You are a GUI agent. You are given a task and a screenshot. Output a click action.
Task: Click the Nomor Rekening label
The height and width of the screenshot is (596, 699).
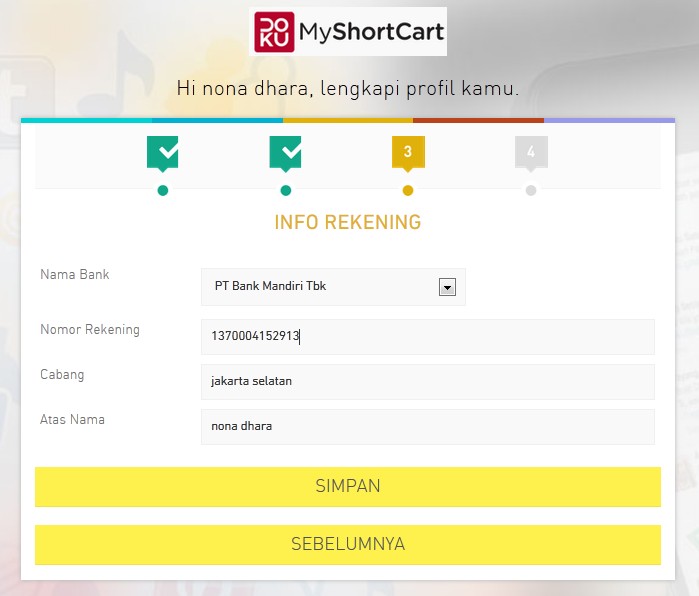[x=90, y=329]
